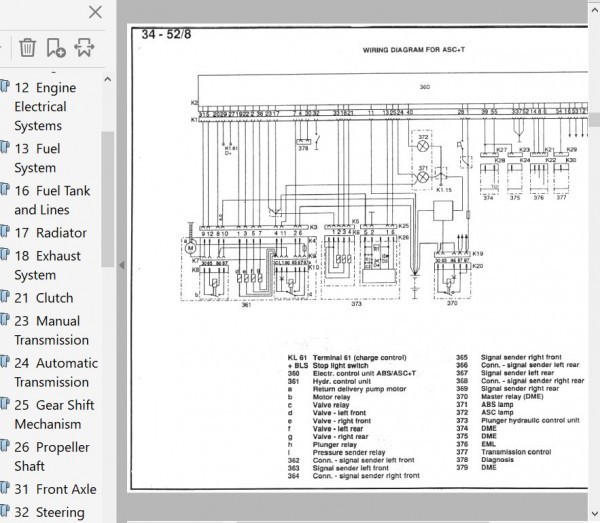Click the bookmark icon beside 23 Manual
600x523 pixels.
[4, 320]
